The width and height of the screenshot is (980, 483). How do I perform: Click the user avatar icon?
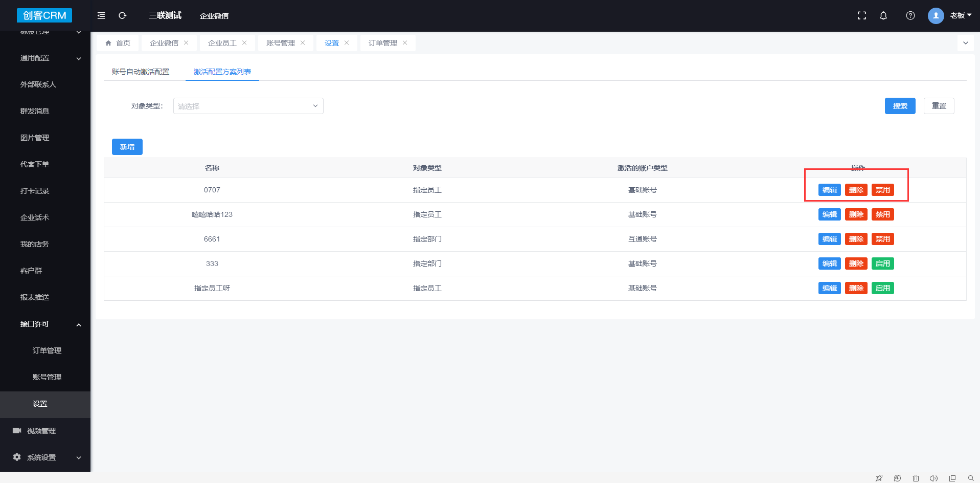click(936, 15)
